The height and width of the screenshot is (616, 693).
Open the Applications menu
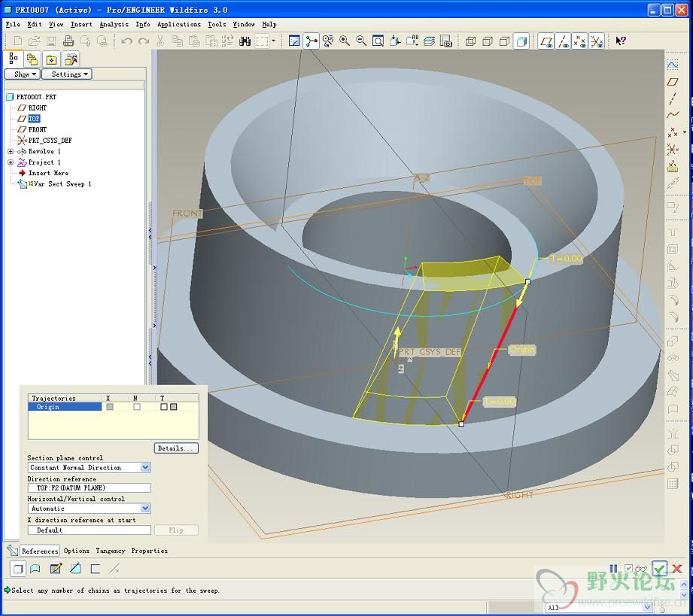pos(179,24)
